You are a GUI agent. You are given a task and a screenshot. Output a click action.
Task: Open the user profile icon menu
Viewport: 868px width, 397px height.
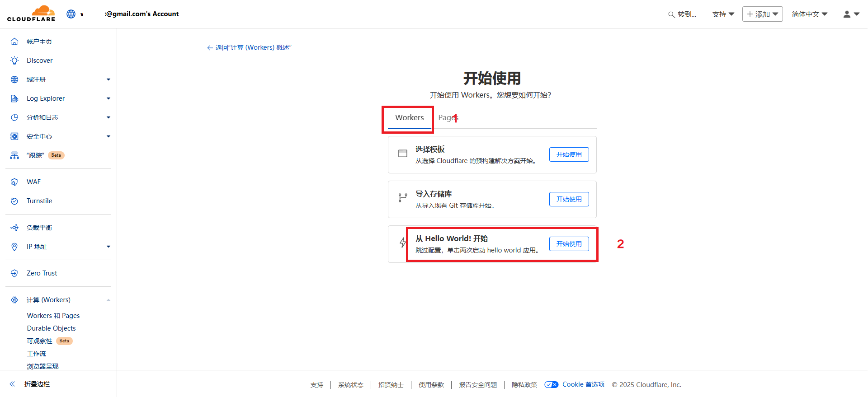[x=851, y=14]
